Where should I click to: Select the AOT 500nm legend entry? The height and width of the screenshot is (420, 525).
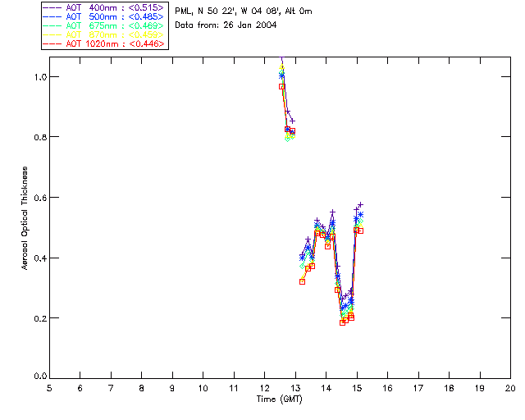click(x=104, y=16)
